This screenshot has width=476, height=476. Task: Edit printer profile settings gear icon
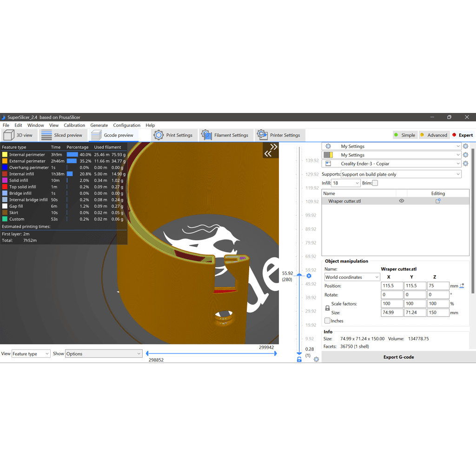(x=465, y=164)
